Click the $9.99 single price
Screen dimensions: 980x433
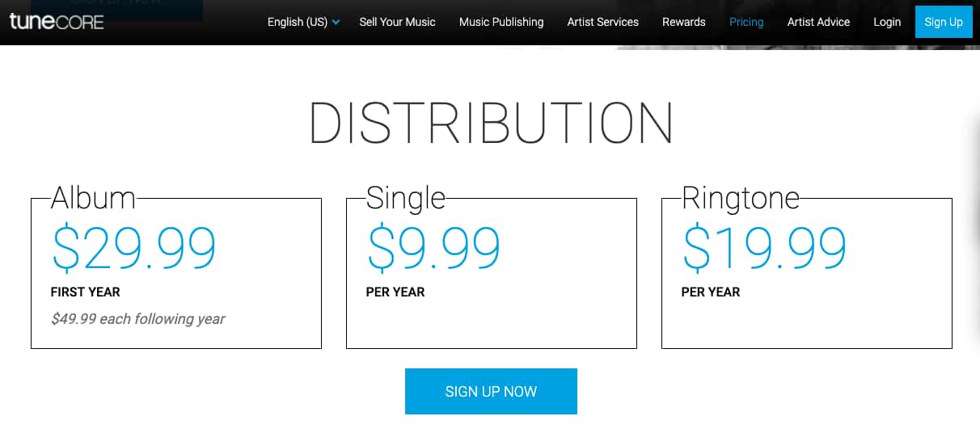(434, 247)
